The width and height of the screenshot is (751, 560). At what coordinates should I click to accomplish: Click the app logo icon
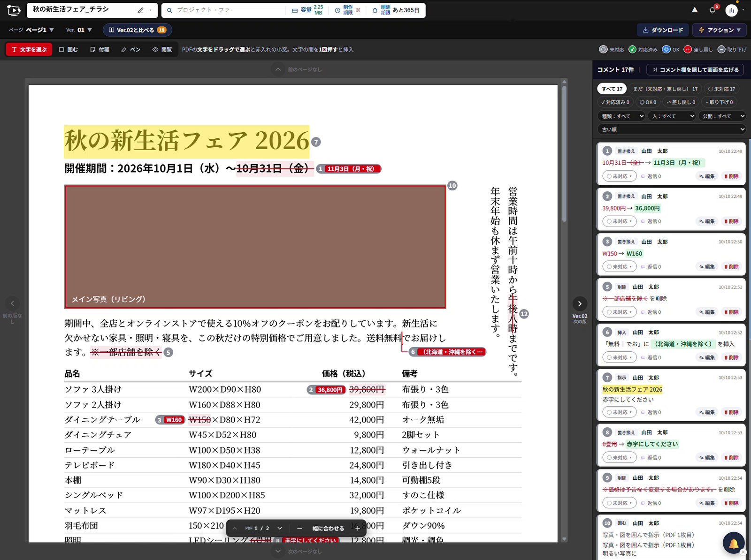14,10
